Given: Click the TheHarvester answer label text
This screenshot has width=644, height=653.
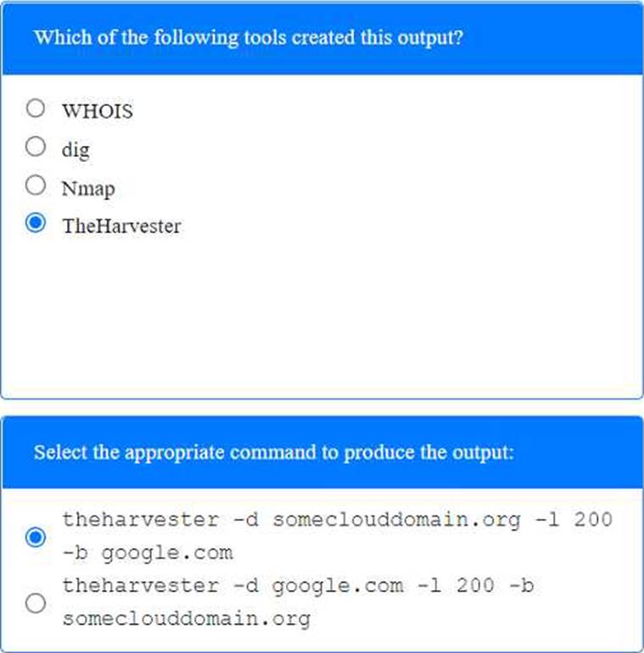Looking at the screenshot, I should 121,226.
